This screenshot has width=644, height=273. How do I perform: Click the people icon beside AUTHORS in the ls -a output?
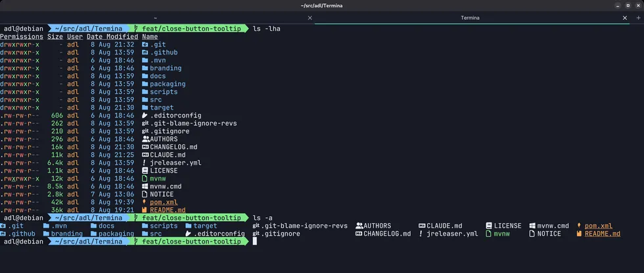(x=359, y=226)
